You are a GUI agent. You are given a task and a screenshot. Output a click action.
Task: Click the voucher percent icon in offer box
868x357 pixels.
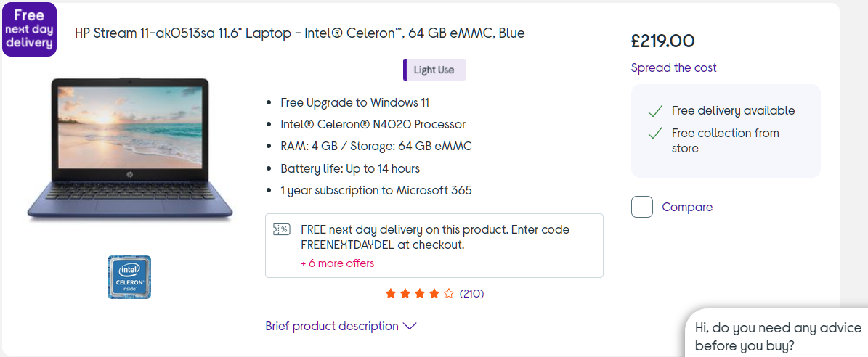pyautogui.click(x=280, y=230)
